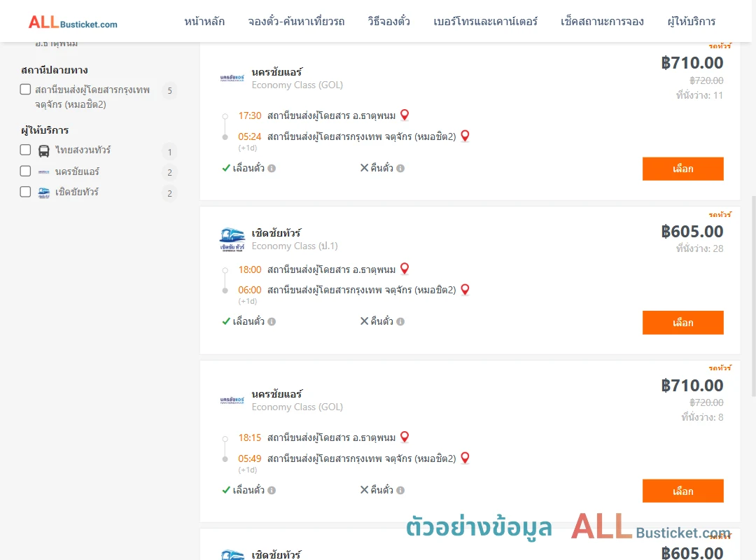Image resolution: width=756 pixels, height=560 pixels.
Task: Click Economy Class (ป.1) text on 18:00 card
Action: pos(295,246)
